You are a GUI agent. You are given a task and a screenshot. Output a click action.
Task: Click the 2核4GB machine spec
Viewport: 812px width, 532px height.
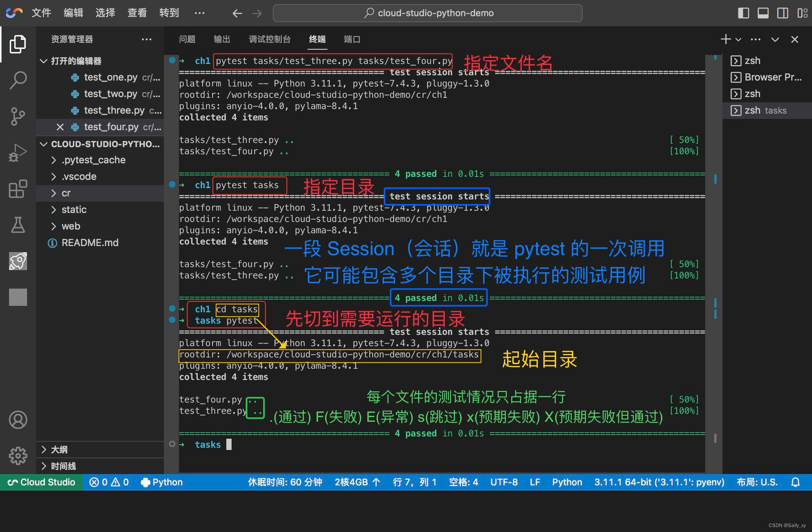coord(358,482)
